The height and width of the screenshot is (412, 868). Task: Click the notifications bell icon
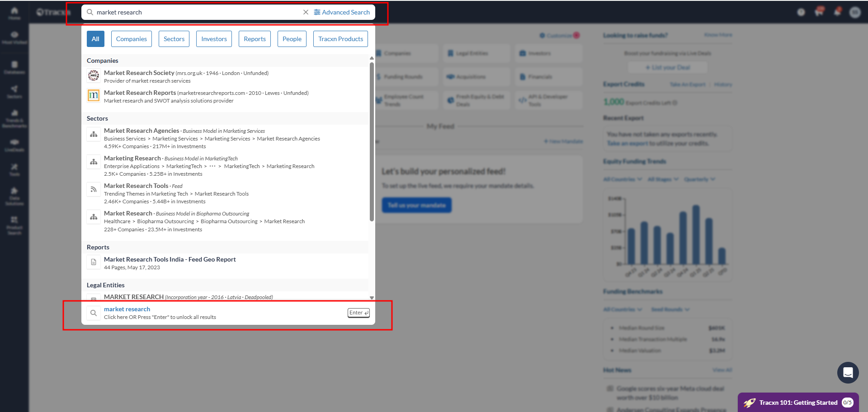(837, 12)
